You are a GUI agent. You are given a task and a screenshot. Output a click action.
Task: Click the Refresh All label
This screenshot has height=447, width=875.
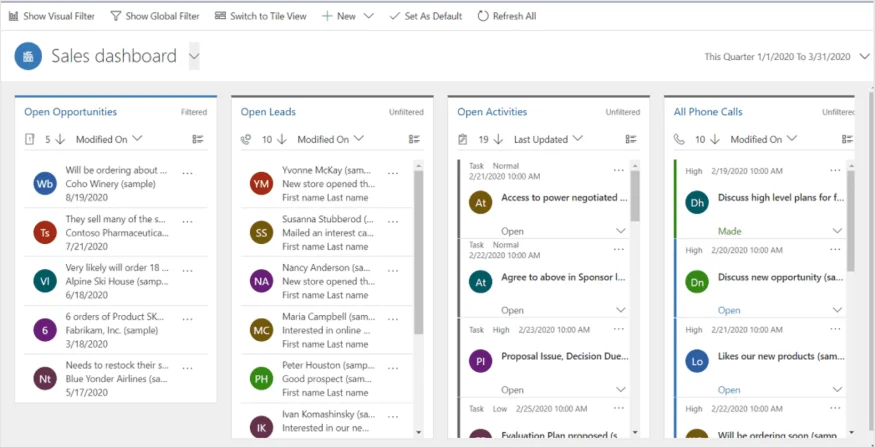(515, 16)
